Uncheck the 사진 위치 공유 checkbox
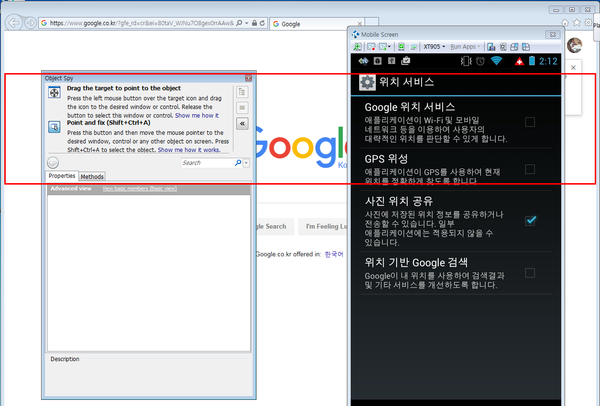Screen dimensions: 600x406 pos(530,220)
